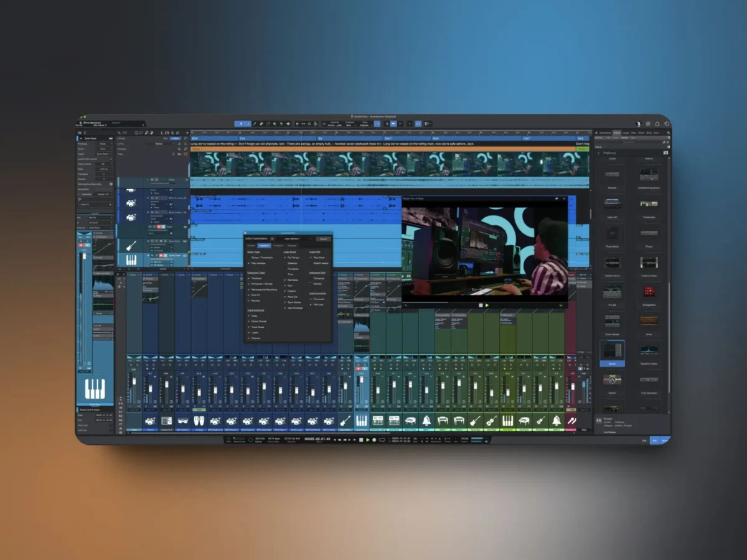Select the Phase Meter effect thumbnail

[x=613, y=232]
